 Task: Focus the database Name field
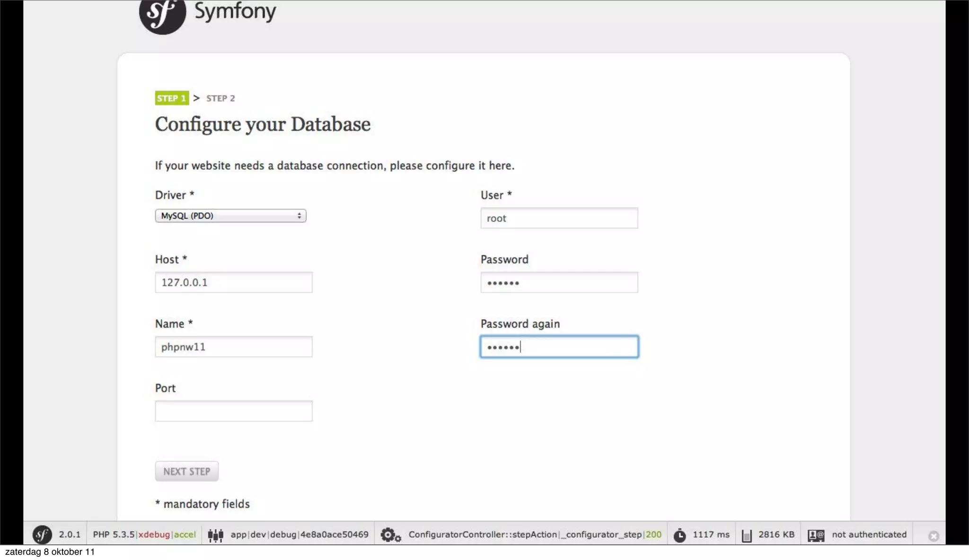[233, 347]
